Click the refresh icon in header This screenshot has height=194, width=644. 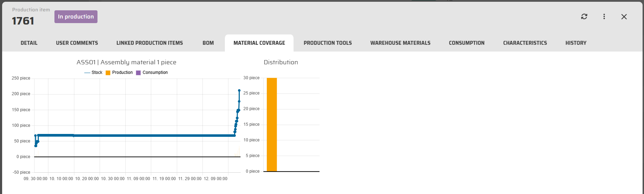click(584, 17)
